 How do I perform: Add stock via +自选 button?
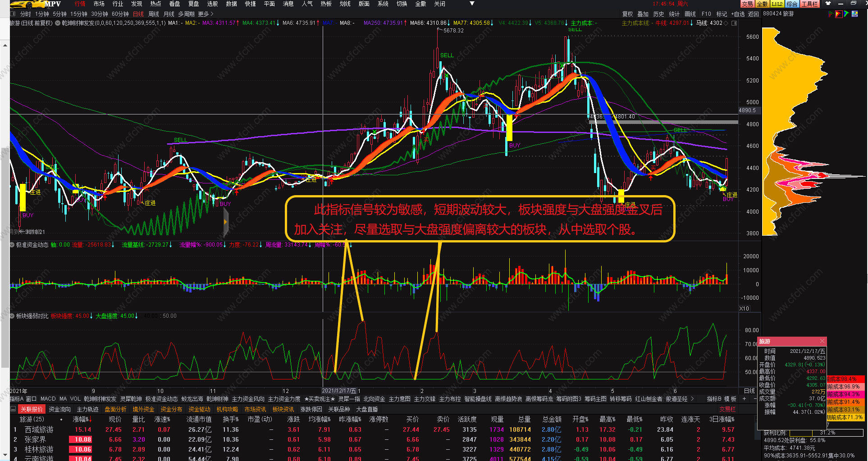737,14
